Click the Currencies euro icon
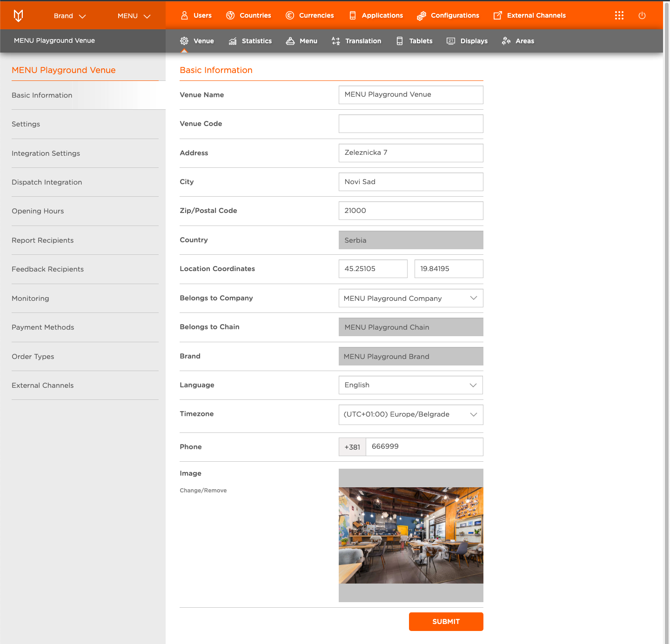 pos(290,15)
